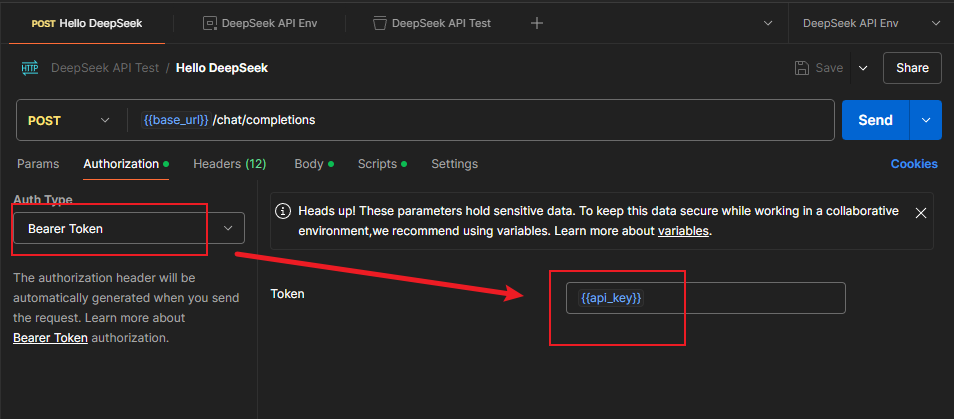The image size is (954, 419).
Task: Expand the Send button options arrow
Action: point(926,120)
